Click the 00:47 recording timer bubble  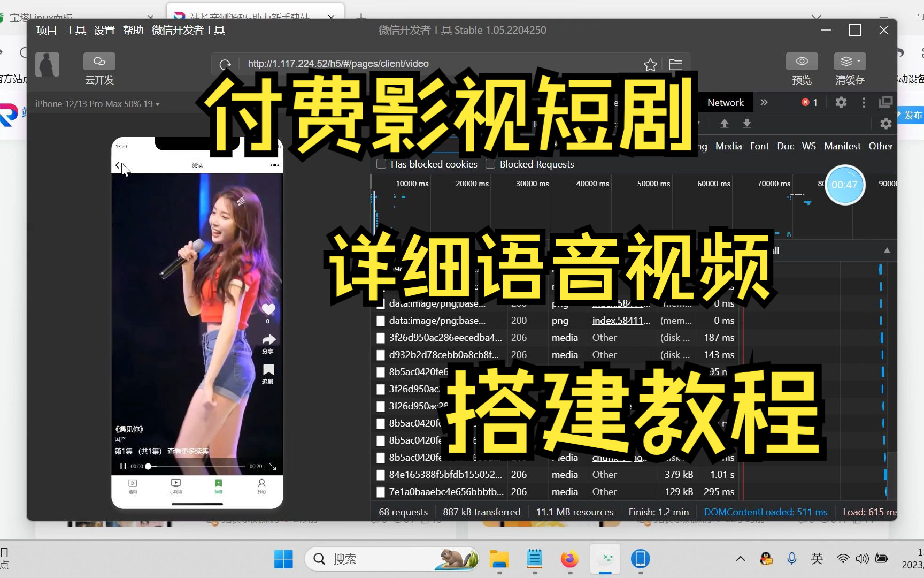click(x=844, y=185)
